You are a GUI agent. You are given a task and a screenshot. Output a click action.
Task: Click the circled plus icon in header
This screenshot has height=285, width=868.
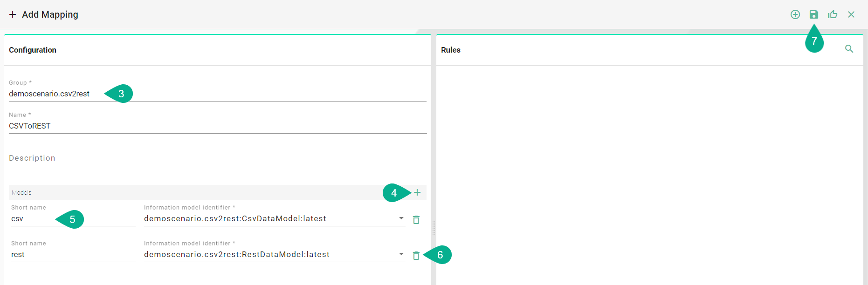click(795, 14)
